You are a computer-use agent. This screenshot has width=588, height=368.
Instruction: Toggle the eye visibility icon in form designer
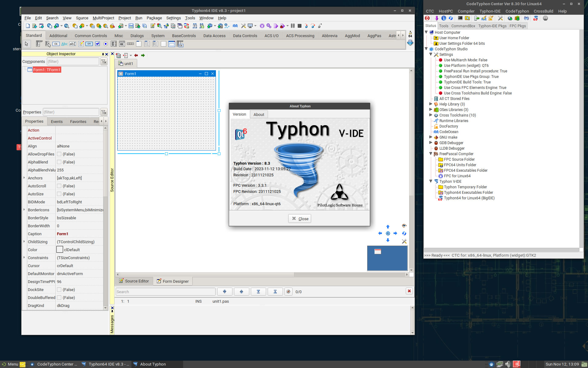pos(404,226)
